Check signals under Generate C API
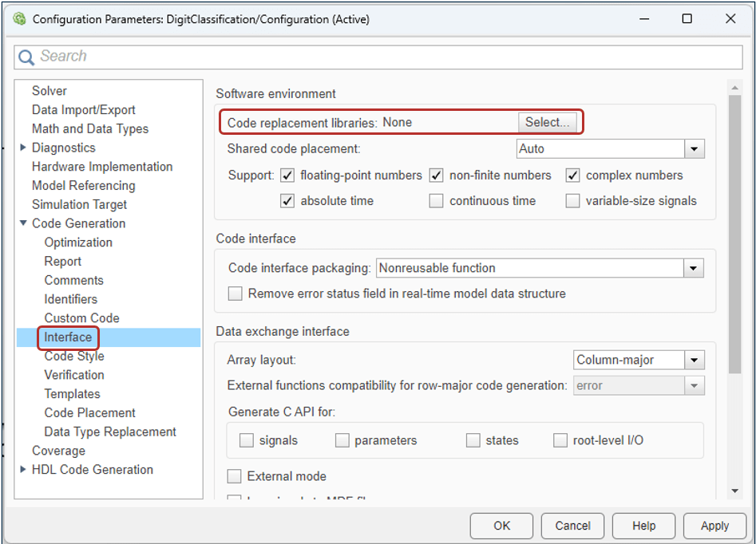 246,440
